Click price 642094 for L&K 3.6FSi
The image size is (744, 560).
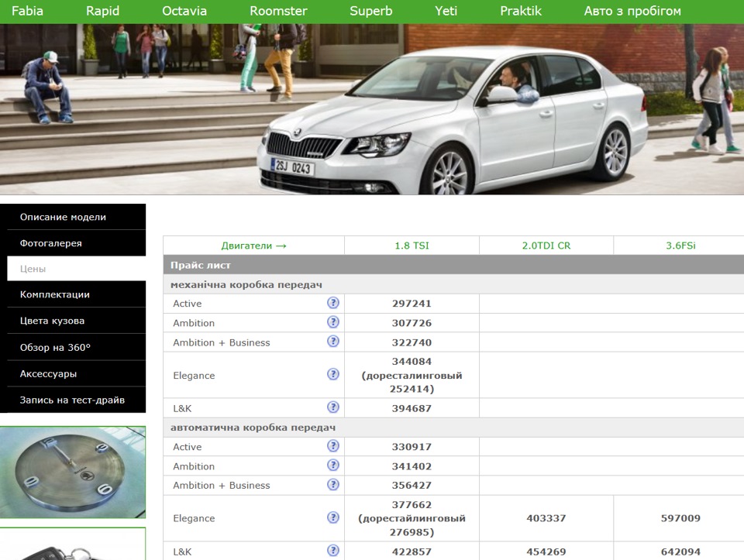680,552
